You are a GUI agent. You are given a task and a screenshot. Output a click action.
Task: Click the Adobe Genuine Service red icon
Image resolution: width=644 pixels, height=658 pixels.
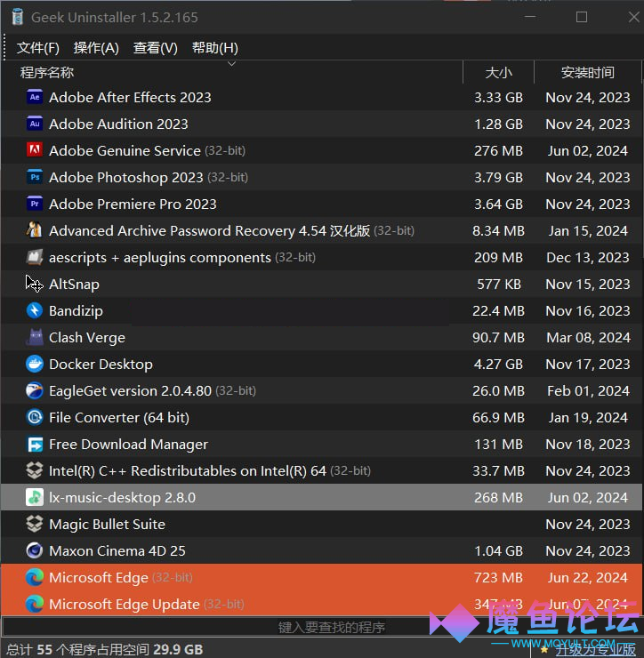click(x=35, y=150)
